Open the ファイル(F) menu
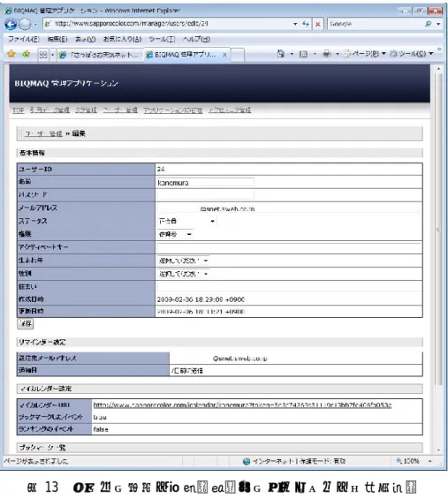 pos(24,39)
